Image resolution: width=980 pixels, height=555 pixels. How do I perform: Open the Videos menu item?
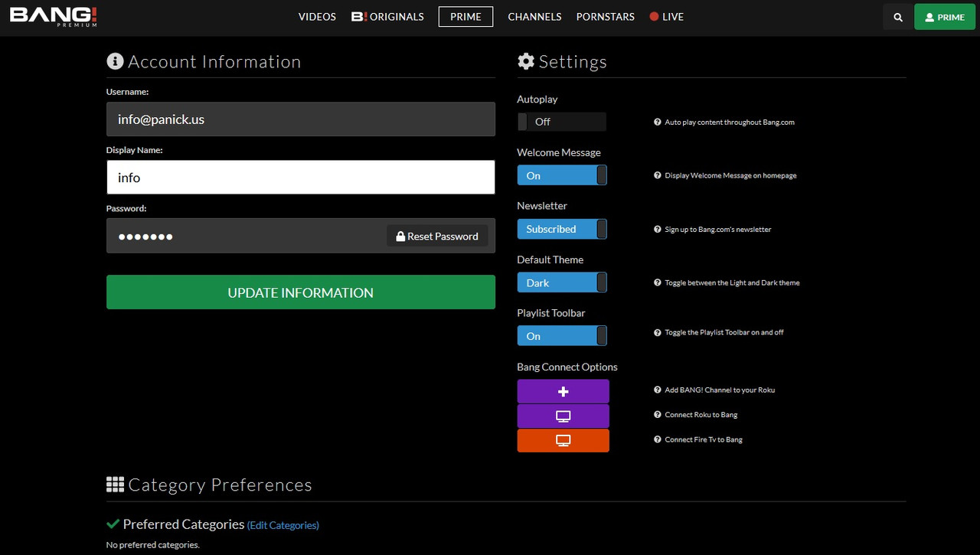tap(317, 17)
